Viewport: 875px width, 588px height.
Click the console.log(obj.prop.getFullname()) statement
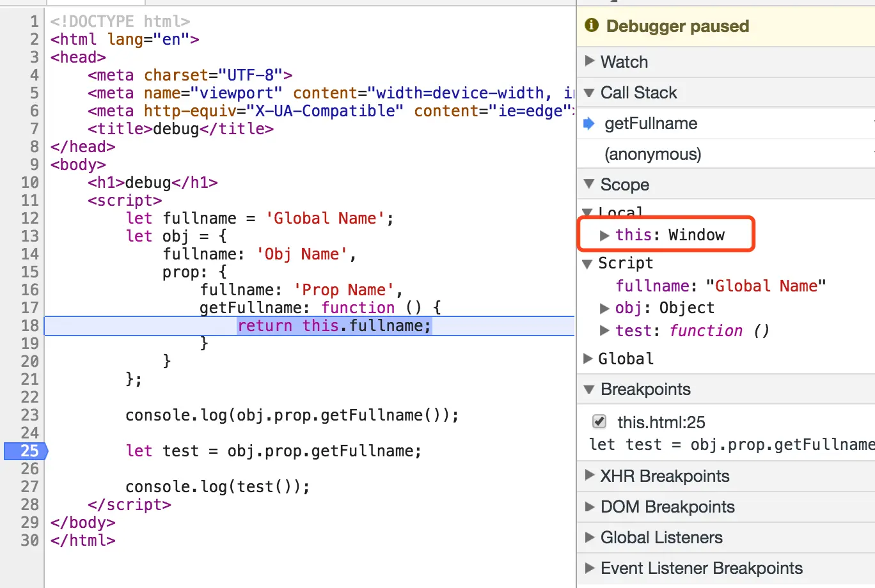[292, 415]
